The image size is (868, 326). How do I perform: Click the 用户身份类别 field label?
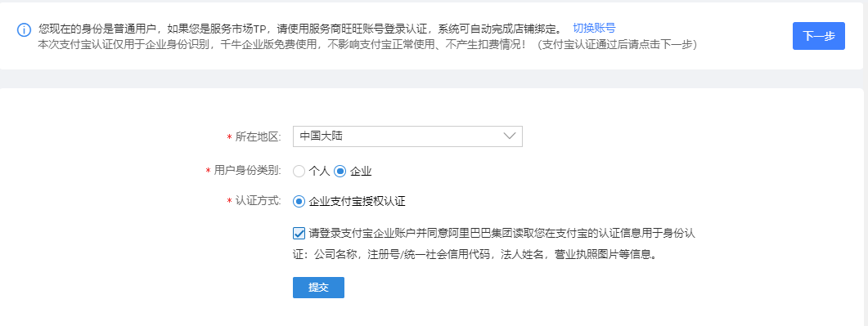point(247,172)
